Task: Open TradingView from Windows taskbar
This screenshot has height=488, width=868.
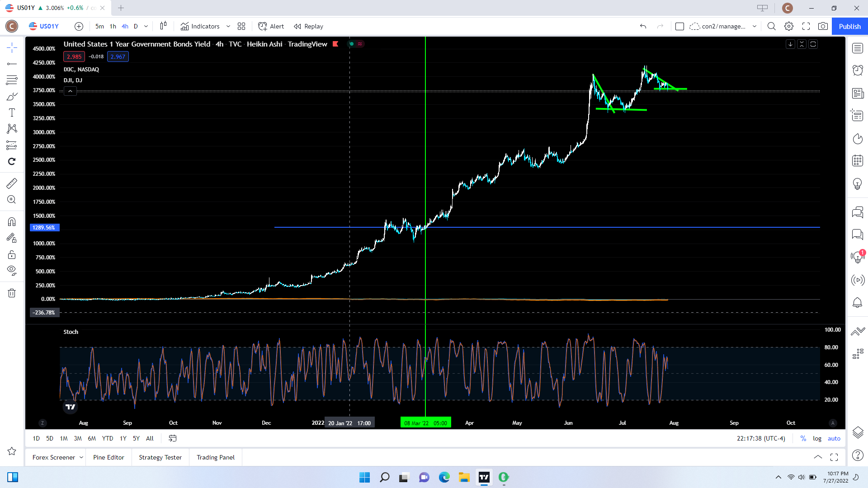Action: pos(484,477)
